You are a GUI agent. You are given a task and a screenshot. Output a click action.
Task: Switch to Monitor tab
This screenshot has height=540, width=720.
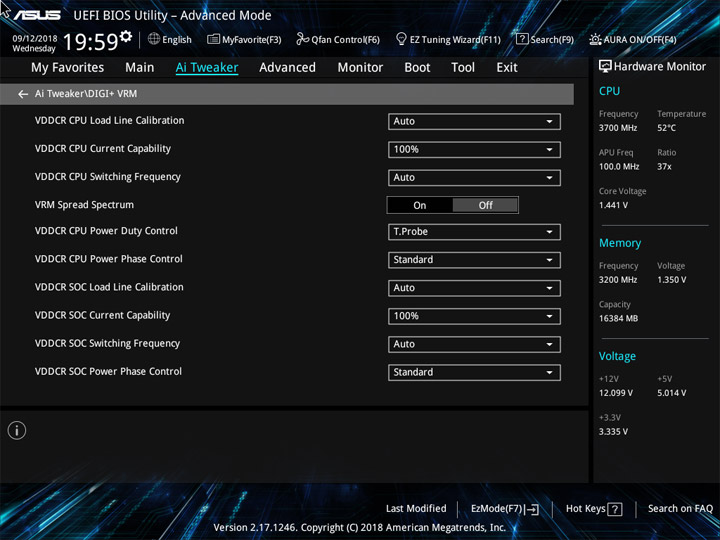[x=360, y=68]
